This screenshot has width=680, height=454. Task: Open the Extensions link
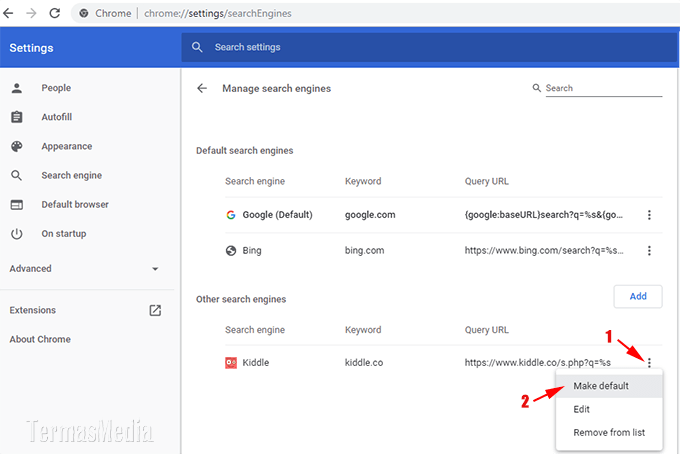33,310
